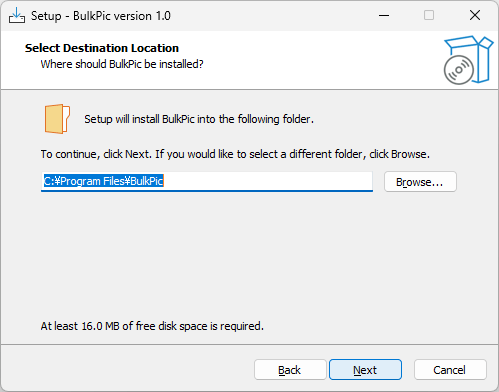This screenshot has height=392, width=499.
Task: Click 'At least 16.0 MB of free disk space' text
Action: (152, 326)
